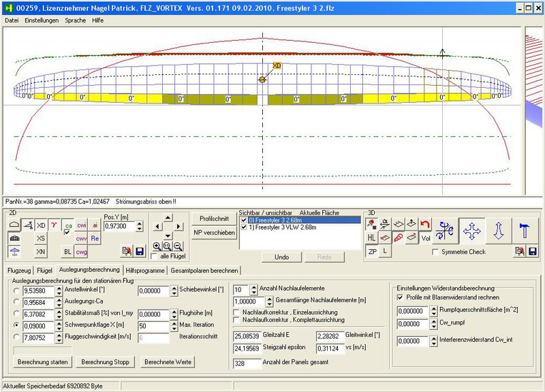Click the Vol button in 3D panel
Viewport: 545px width, 392px height.
coord(426,238)
